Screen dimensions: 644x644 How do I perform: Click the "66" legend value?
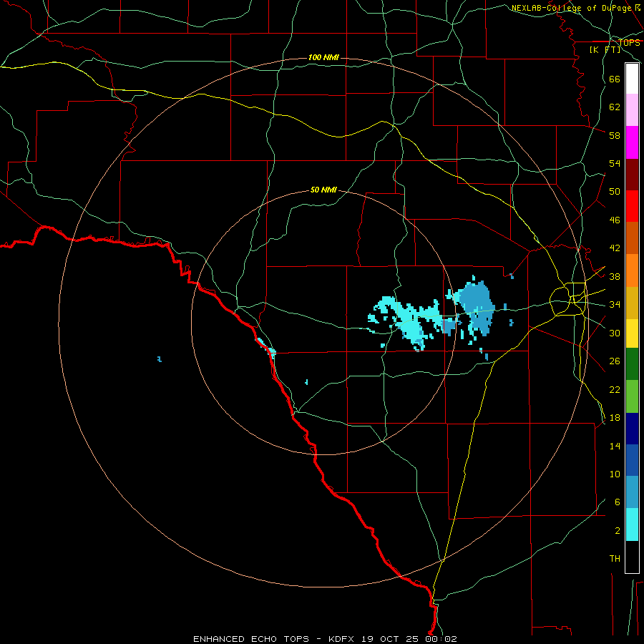coord(615,79)
